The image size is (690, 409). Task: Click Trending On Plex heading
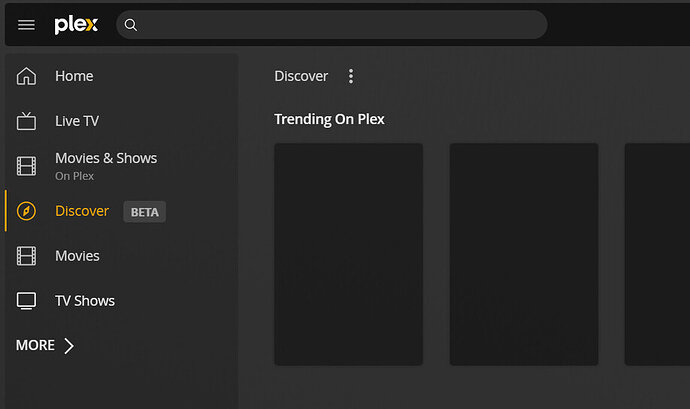(x=329, y=119)
